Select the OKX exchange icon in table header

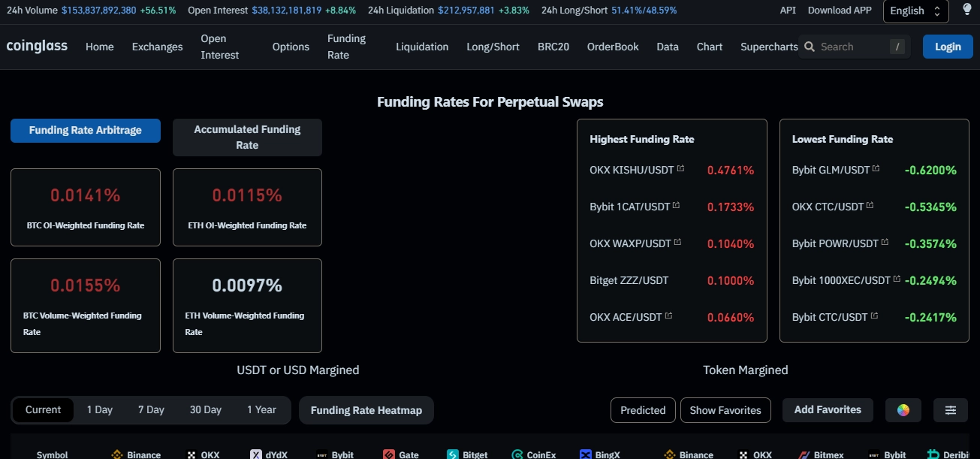[x=191, y=454]
